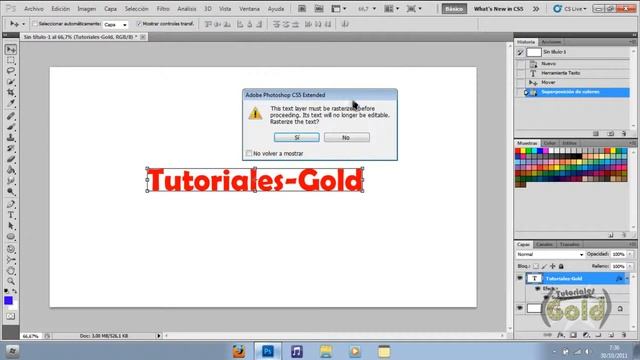The image size is (640, 360).
Task: Check 'No volver a mostrar' box
Action: point(249,153)
